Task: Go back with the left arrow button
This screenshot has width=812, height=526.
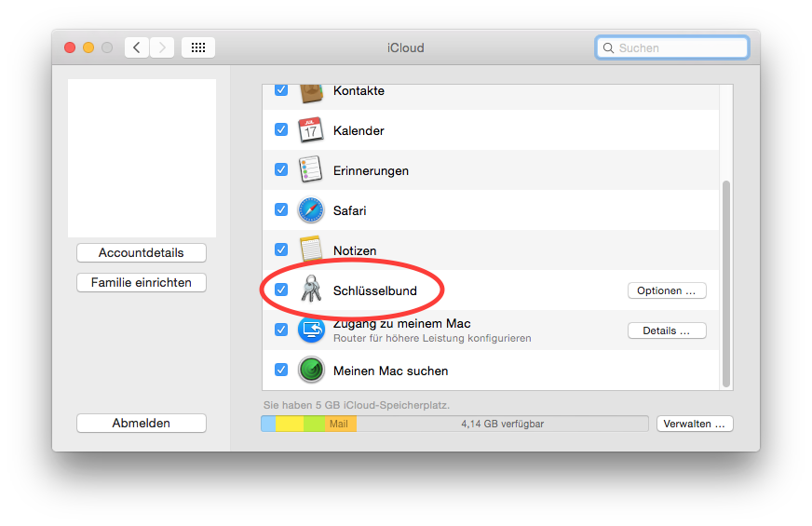Action: pos(137,47)
